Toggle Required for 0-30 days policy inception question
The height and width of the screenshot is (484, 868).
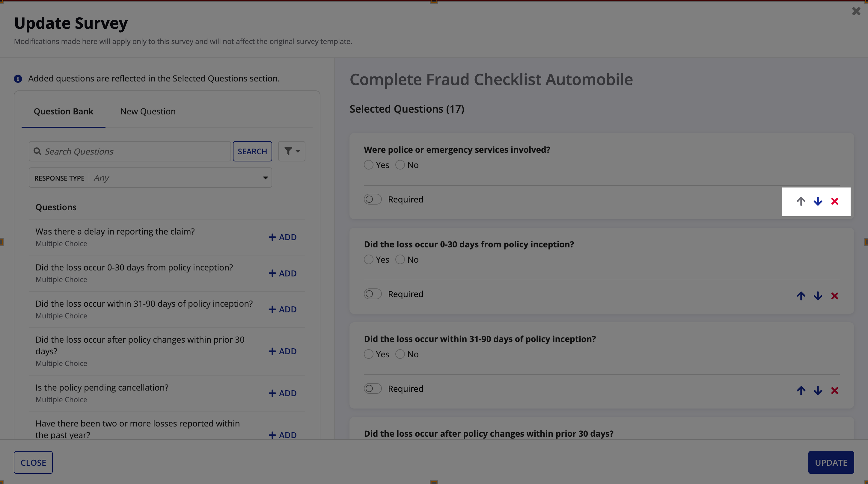373,294
